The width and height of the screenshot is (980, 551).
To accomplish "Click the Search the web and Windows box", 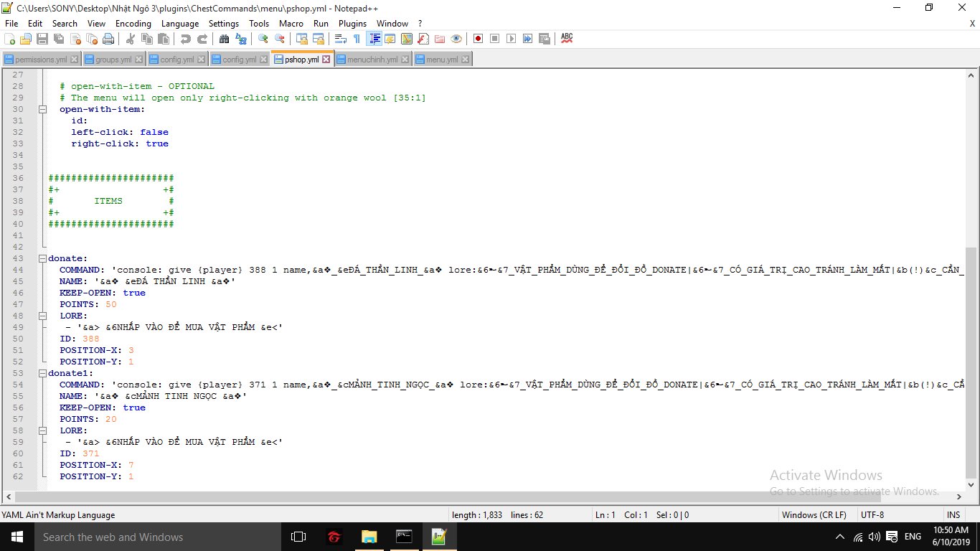I will [x=157, y=537].
